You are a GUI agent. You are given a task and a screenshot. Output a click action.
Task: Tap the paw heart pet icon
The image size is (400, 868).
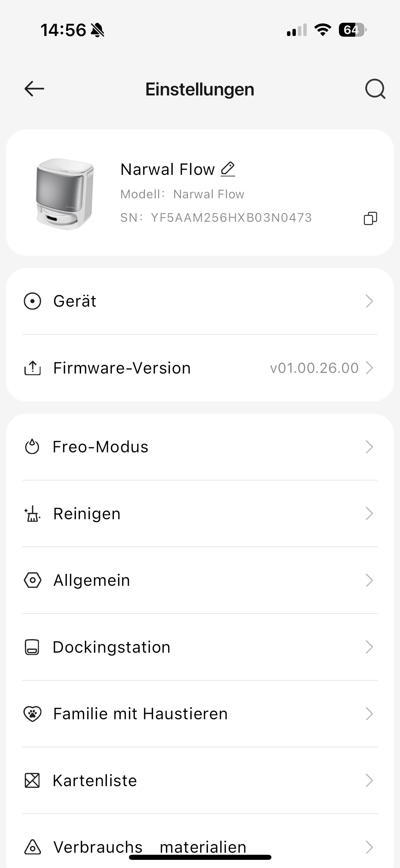32,714
